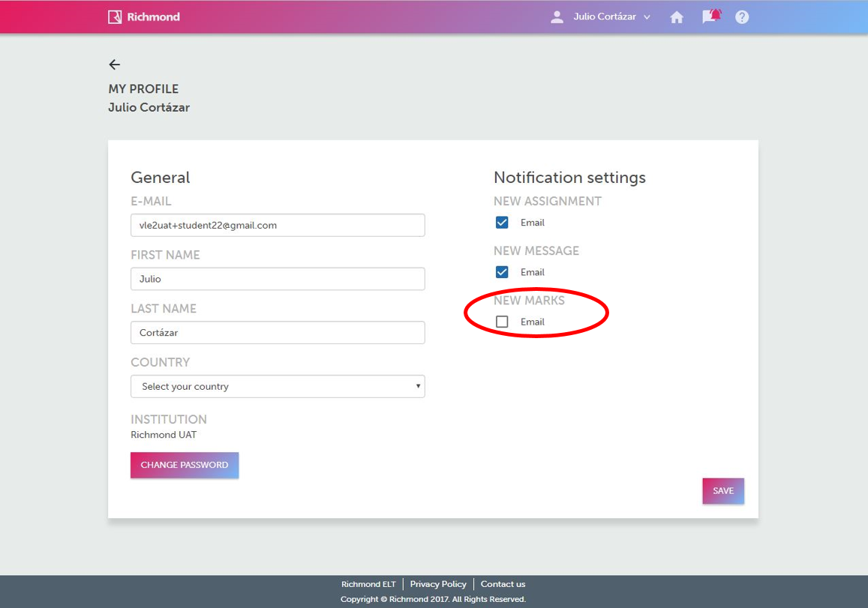Open the help question mark icon
Screen dimensions: 868x608
742,17
